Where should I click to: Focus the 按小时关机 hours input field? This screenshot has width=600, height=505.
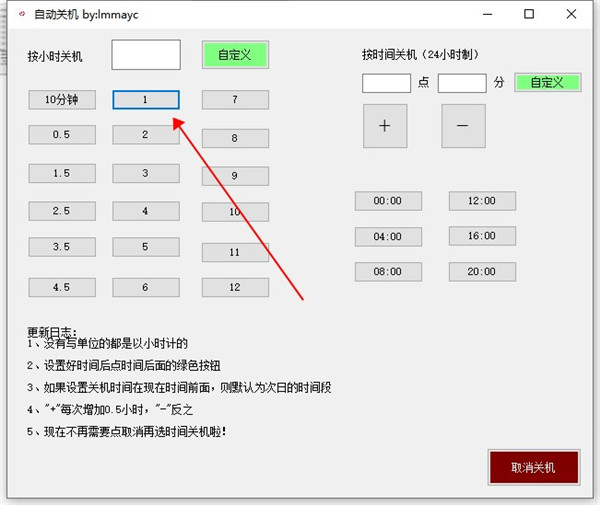tap(146, 55)
